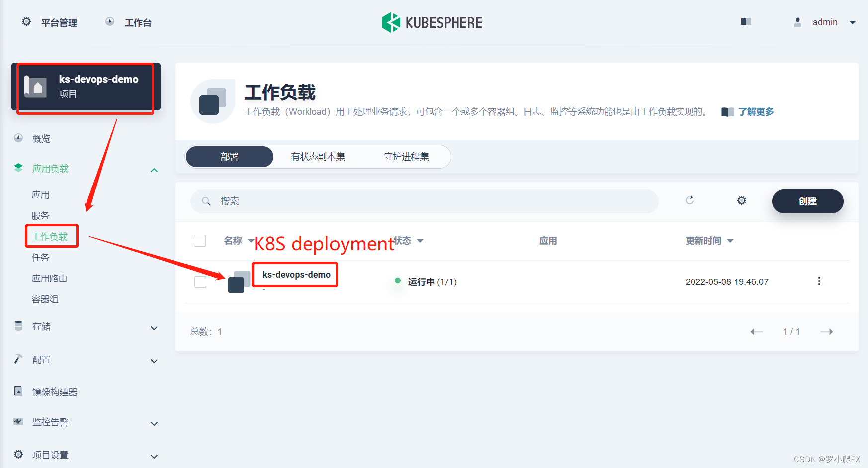Click the 创建 button
Viewport: 868px width, 468px height.
[x=807, y=201]
